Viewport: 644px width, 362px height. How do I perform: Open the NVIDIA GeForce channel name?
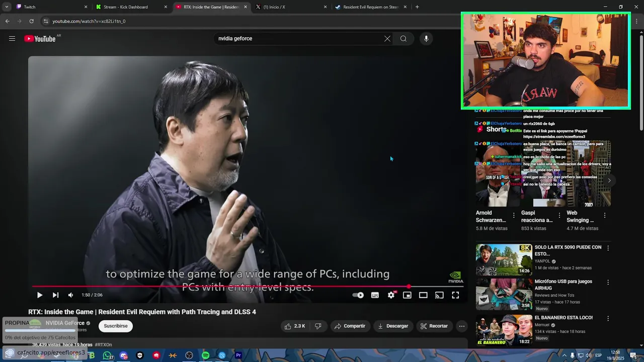(x=65, y=323)
